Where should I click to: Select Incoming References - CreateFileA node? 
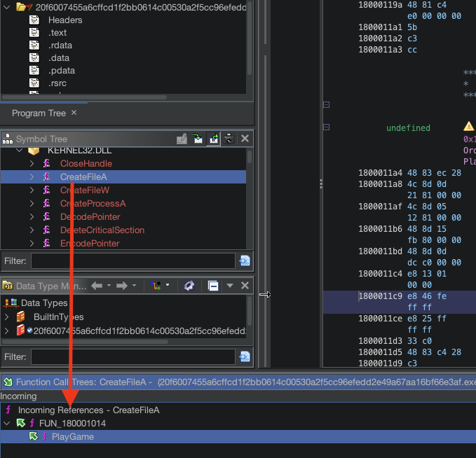click(88, 410)
